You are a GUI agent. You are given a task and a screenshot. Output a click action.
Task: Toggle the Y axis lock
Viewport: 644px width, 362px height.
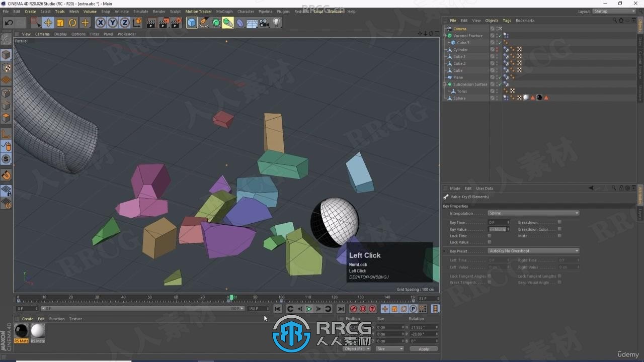coord(112,23)
